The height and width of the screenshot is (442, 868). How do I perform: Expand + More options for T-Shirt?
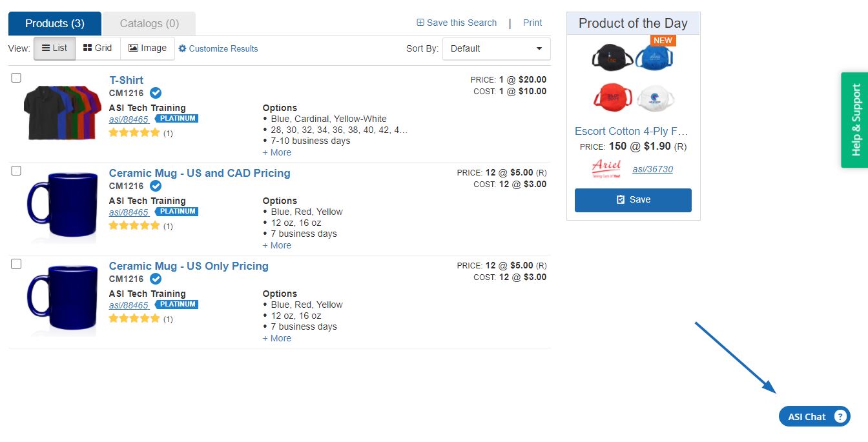276,152
